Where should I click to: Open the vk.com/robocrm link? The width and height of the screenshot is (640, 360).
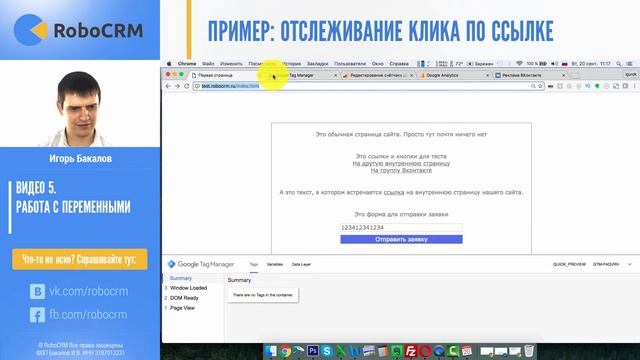(x=89, y=291)
